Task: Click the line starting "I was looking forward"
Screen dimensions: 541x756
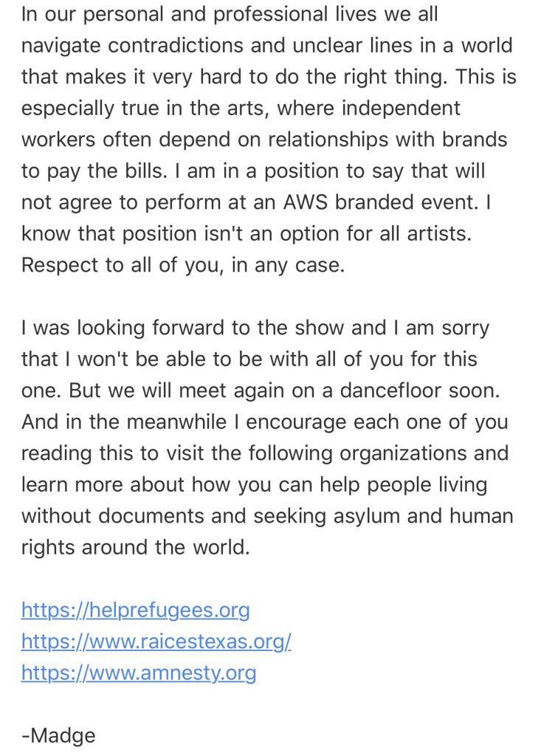Action: point(255,329)
